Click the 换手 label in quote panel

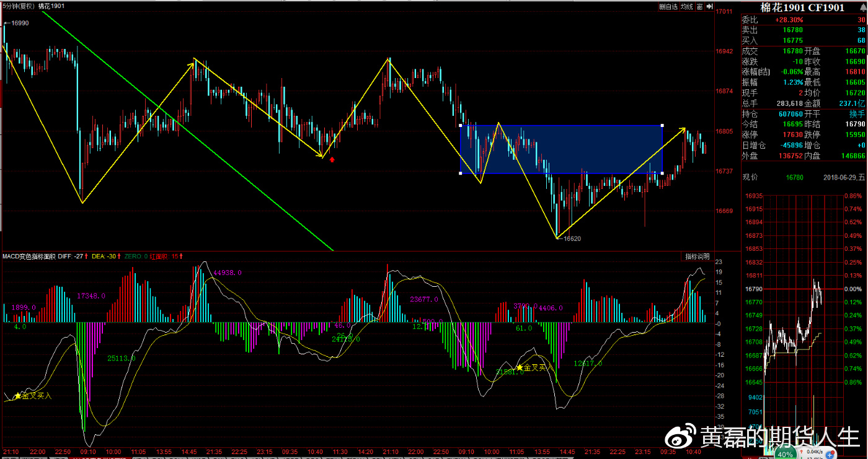(856, 114)
